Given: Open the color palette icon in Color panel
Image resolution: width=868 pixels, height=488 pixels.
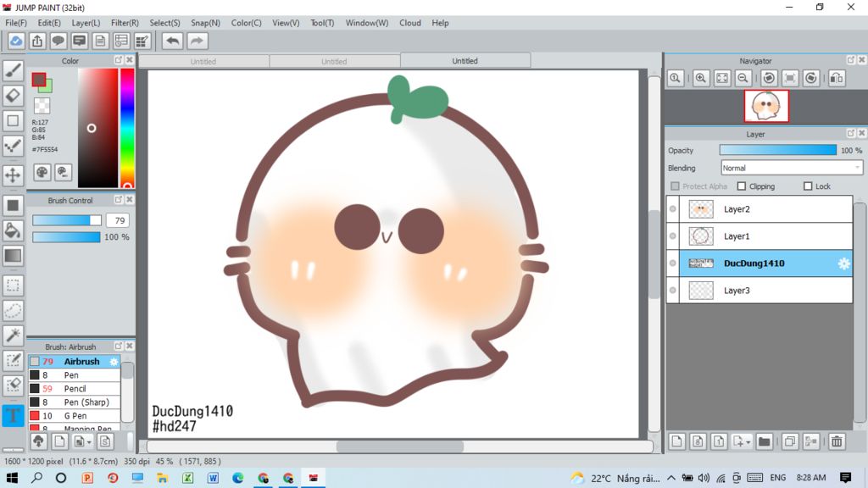Looking at the screenshot, I should [42, 173].
